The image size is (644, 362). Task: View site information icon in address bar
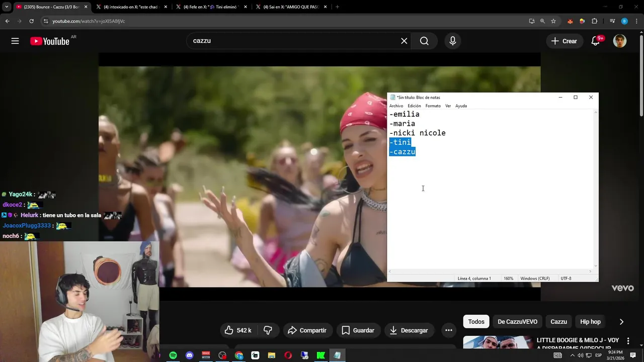coord(46,21)
